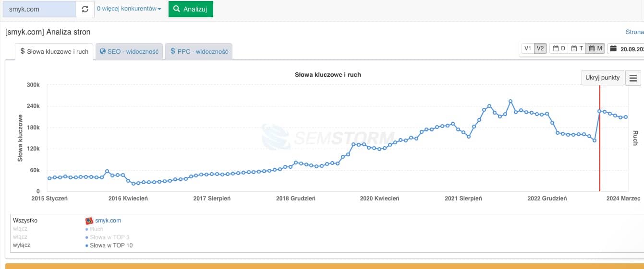Enable the Ruch series via włącz

tap(20, 229)
